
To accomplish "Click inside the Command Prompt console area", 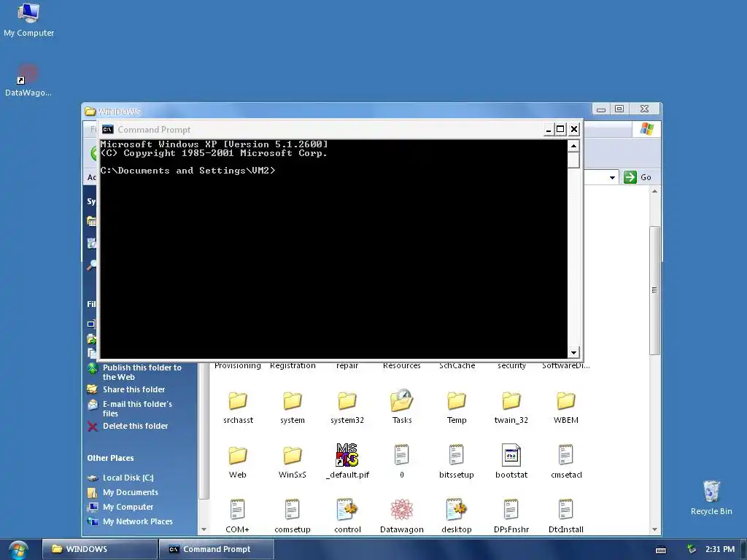I will [333, 249].
